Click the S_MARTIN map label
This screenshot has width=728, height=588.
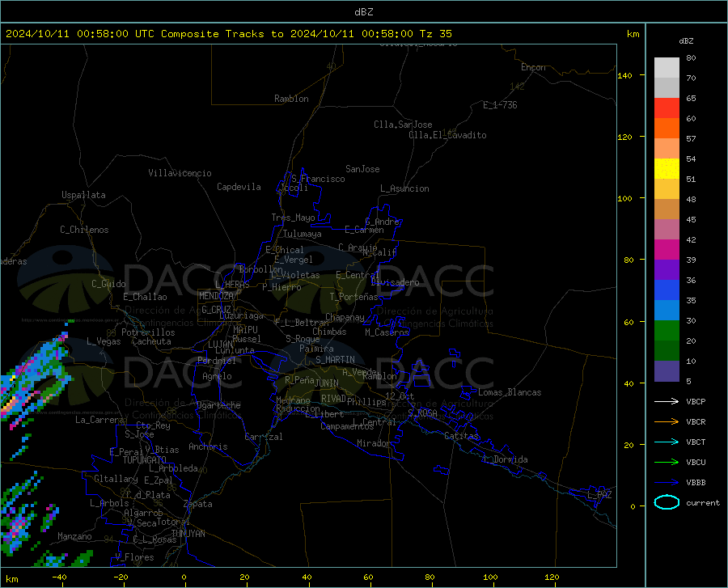pyautogui.click(x=335, y=360)
